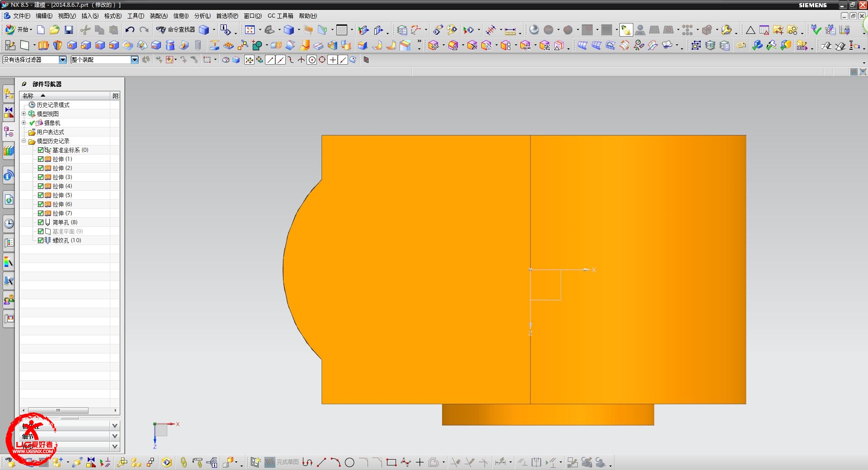Select the Revolve feature tool

57,45
